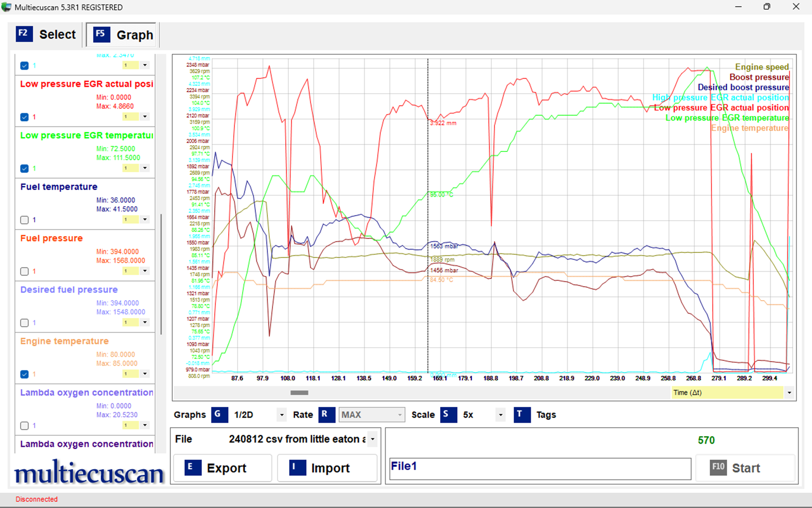Image resolution: width=812 pixels, height=508 pixels.
Task: Open the File selection dropdown
Action: pyautogui.click(x=372, y=439)
